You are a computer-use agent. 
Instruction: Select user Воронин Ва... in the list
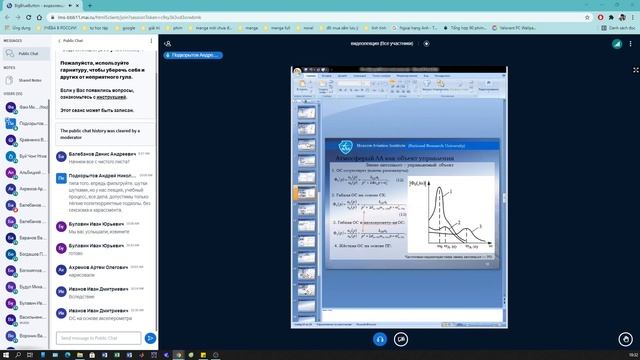pos(26,336)
